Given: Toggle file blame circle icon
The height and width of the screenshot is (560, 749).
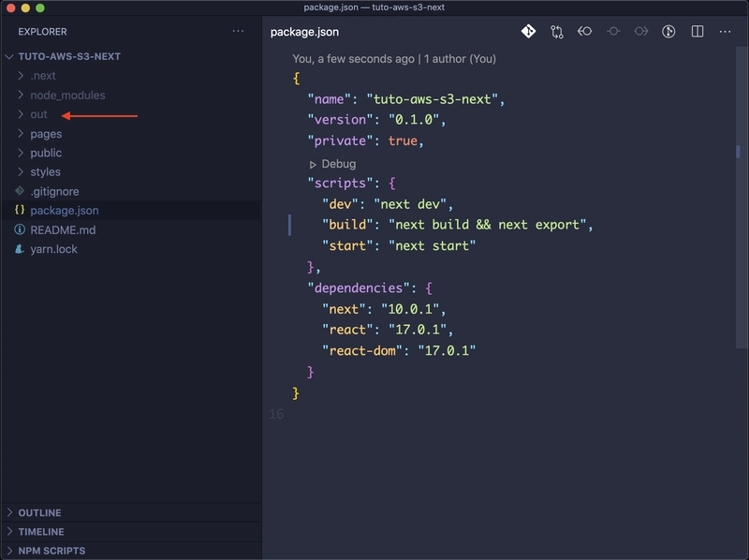Looking at the screenshot, I should [x=668, y=32].
